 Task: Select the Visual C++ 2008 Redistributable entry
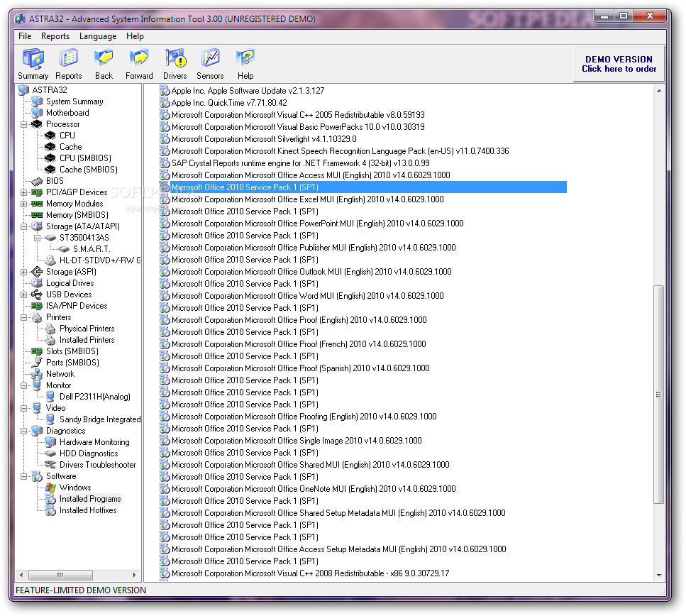[310, 573]
